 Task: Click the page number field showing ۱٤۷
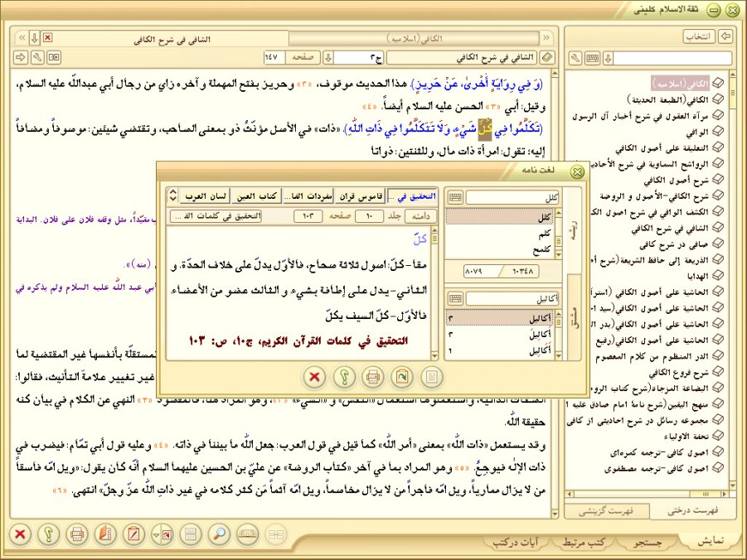pyautogui.click(x=274, y=58)
